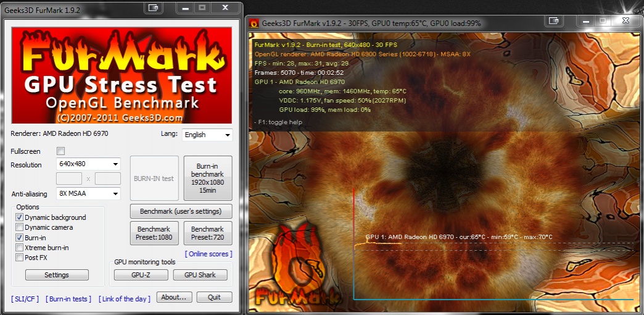Open the Resolution 640x480 dropdown
The height and width of the screenshot is (315, 644).
[x=88, y=164]
